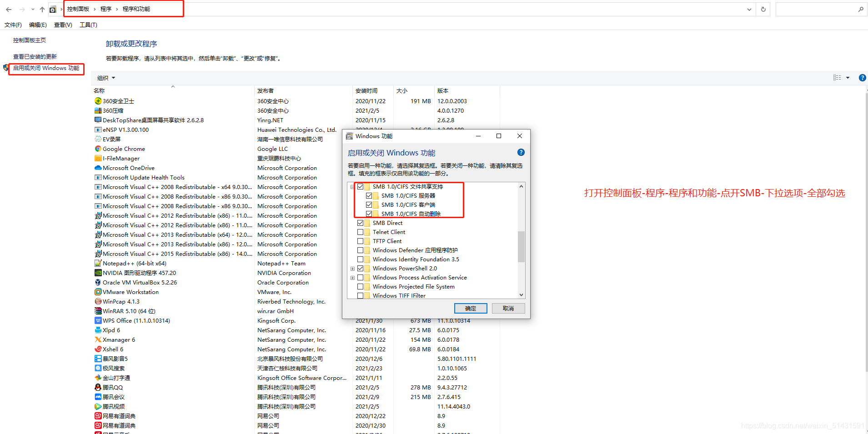Image resolution: width=868 pixels, height=434 pixels.
Task: Uncheck the SMB Direct checkbox
Action: 361,223
